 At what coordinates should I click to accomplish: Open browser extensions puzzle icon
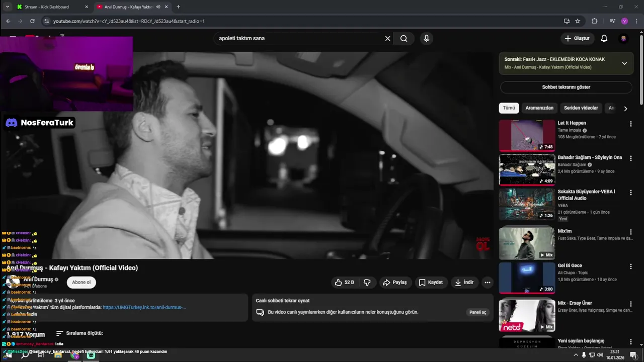(595, 21)
